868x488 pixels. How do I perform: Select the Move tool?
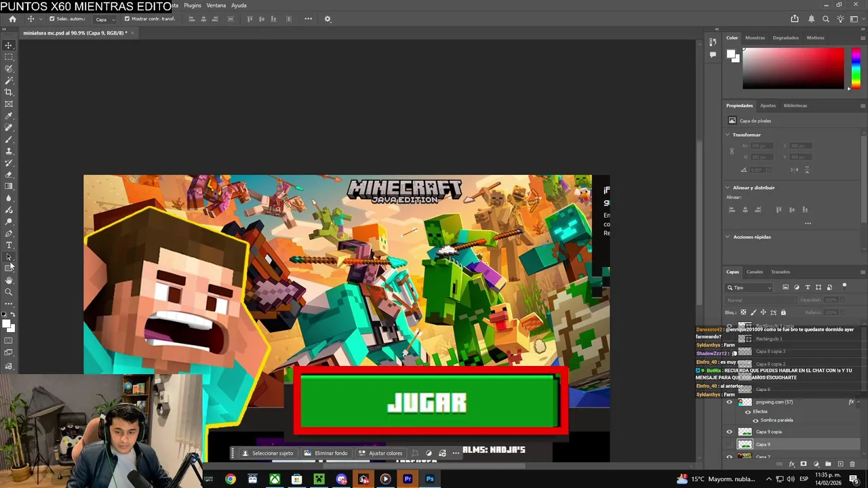9,45
